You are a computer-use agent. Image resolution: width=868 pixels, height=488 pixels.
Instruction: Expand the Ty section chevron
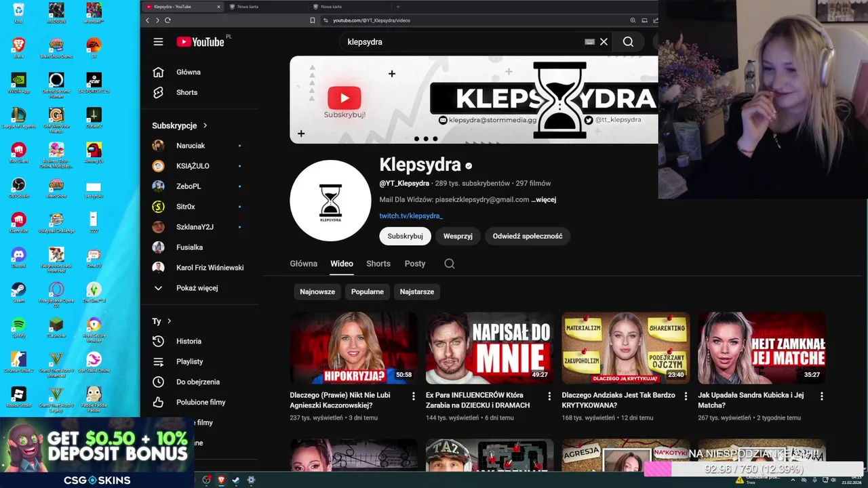point(169,321)
